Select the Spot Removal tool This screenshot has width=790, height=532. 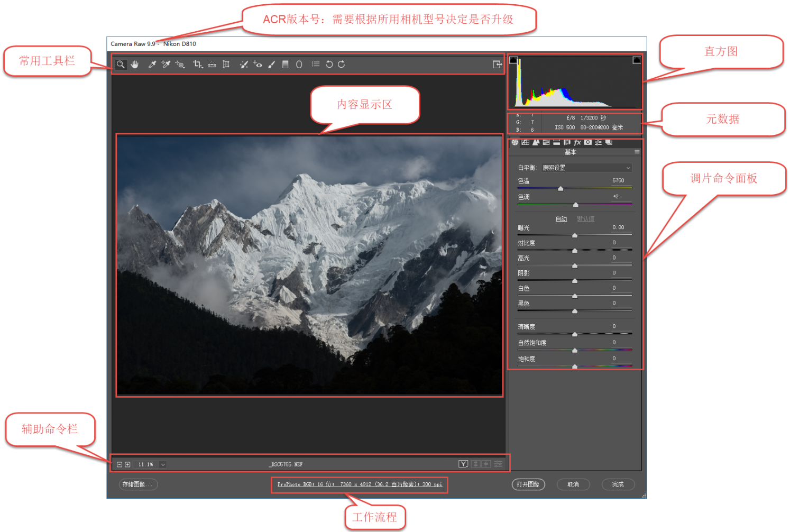[244, 65]
